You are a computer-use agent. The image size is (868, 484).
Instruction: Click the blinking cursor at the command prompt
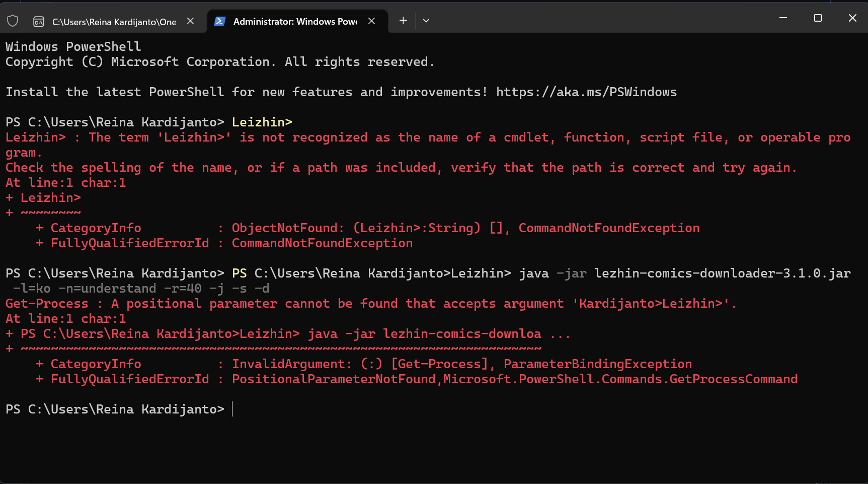pos(232,409)
